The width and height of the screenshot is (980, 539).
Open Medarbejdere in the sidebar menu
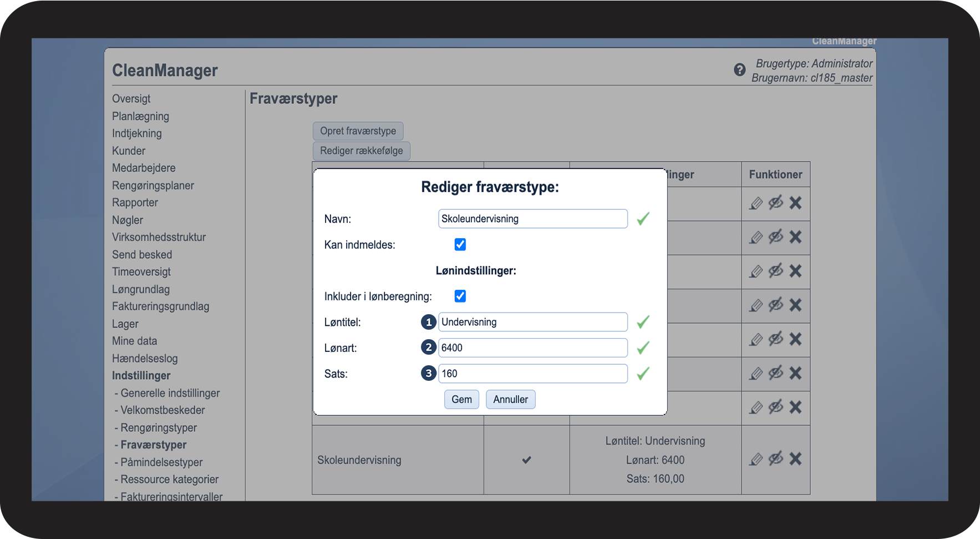pos(144,168)
